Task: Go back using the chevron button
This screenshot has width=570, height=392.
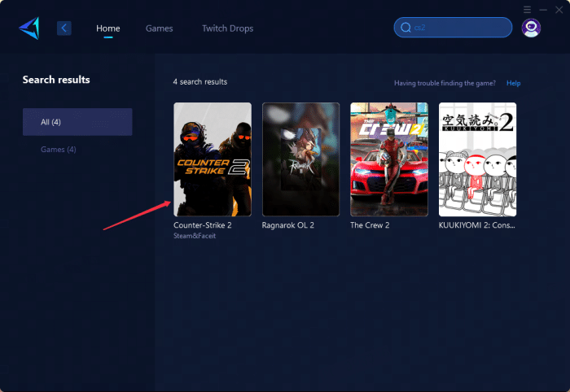Action: click(x=64, y=28)
